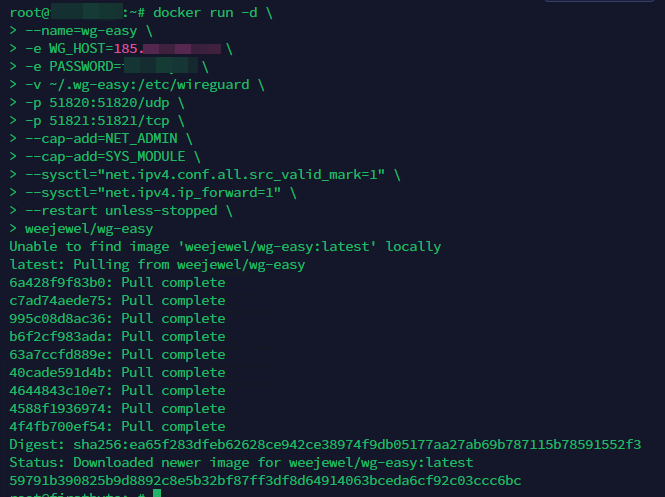Click the 'docker run -d' command text
The width and height of the screenshot is (665, 497).
[205, 13]
